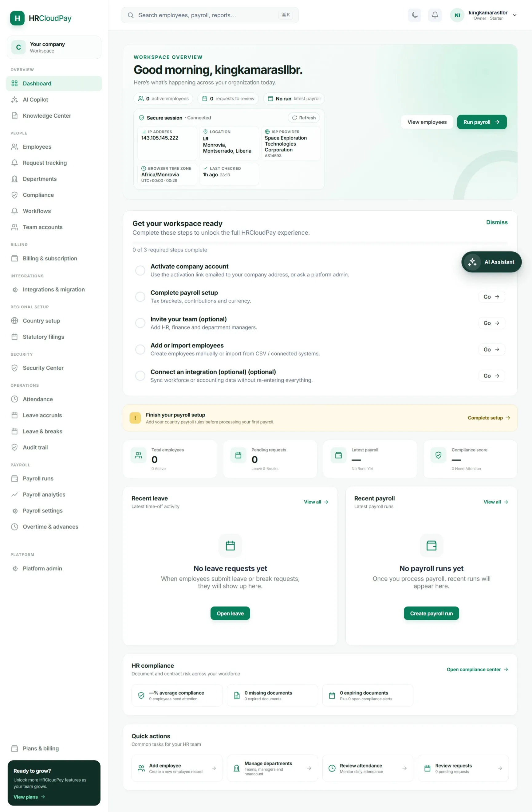
Task: Click the AI Copilot sparkle icon in sidebar
Action: click(14, 100)
